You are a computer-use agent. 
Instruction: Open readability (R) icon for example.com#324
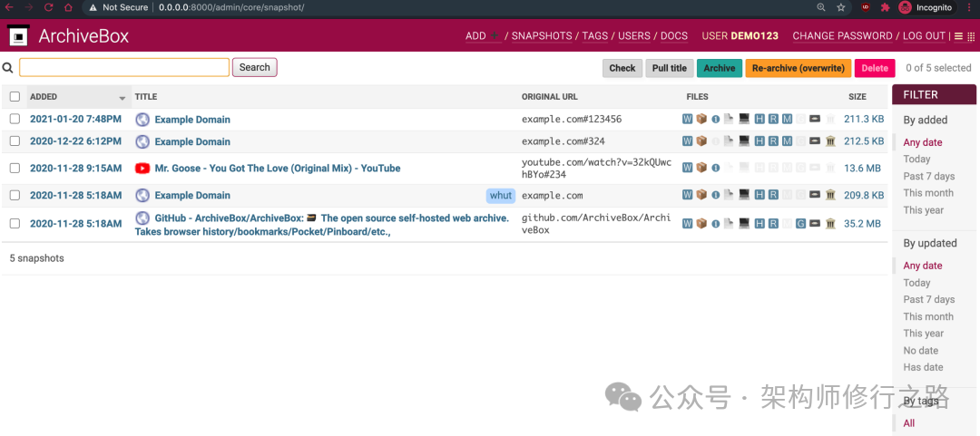(x=773, y=141)
